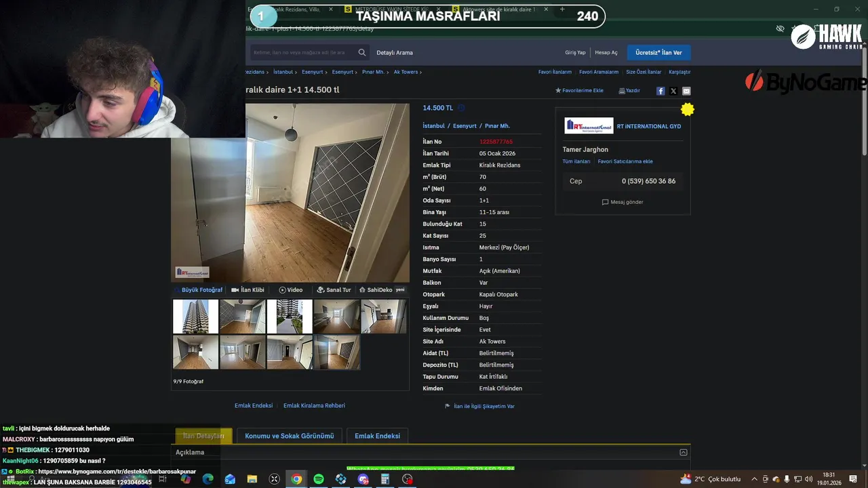
Task: Click the phone number 0 (539) 650 36 86
Action: (648, 181)
